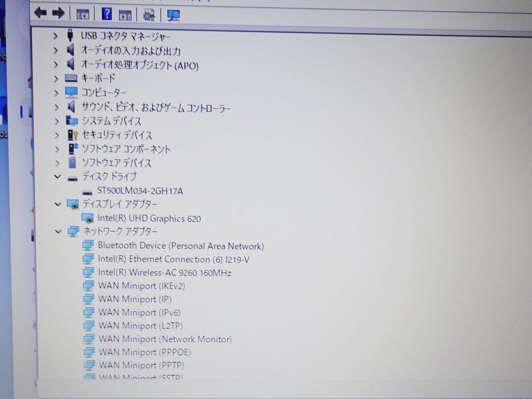Click speaker icon beside サウンド、ビデオ row
532x399 pixels.
point(71,107)
